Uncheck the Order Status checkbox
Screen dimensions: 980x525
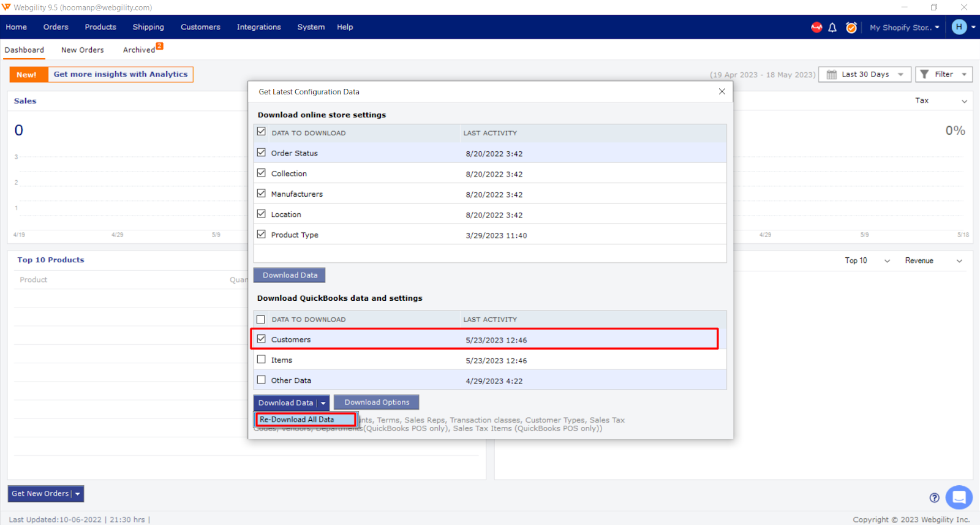pyautogui.click(x=262, y=153)
